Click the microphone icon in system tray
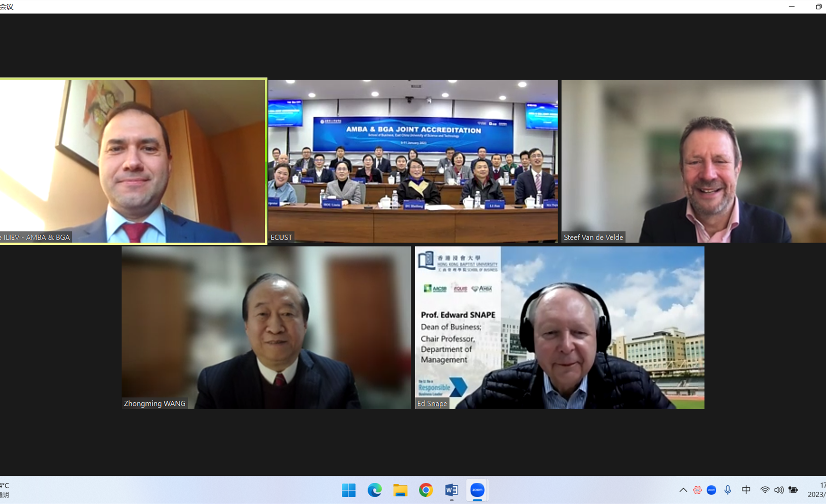This screenshot has height=504, width=826. [727, 490]
